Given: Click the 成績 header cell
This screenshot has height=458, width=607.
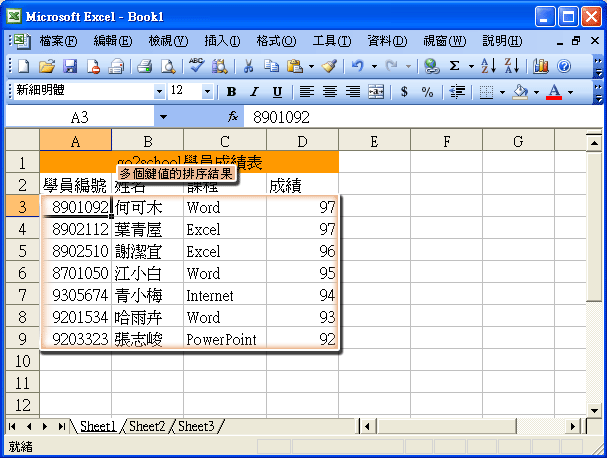Looking at the screenshot, I should [x=302, y=185].
